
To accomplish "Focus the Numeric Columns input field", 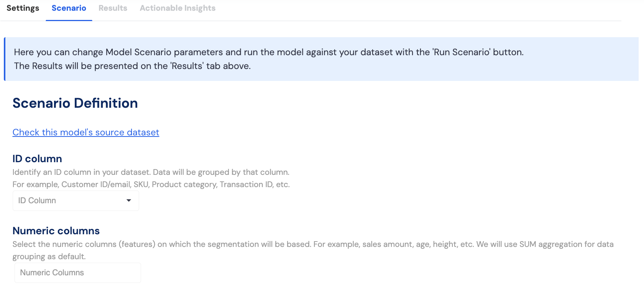I will tap(78, 273).
